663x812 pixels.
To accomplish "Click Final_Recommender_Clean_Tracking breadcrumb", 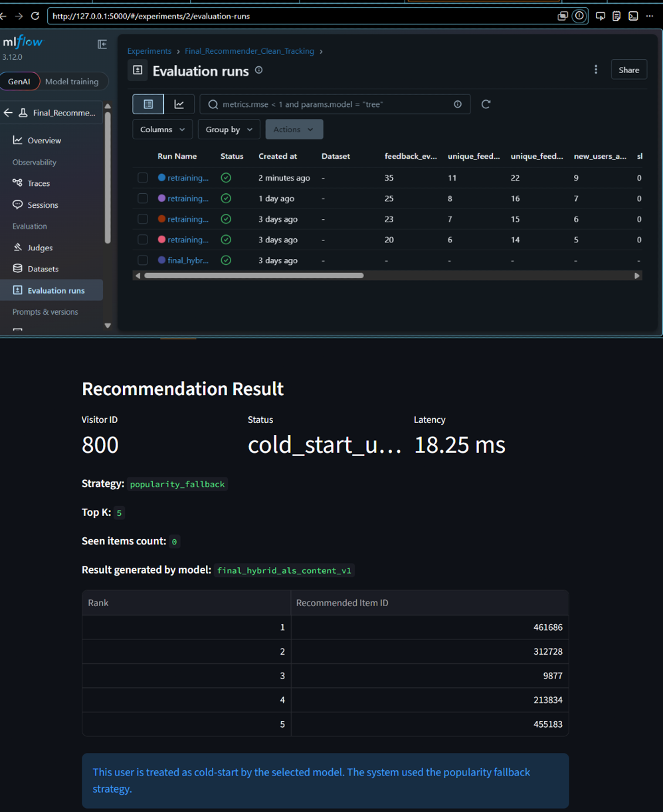I will click(x=249, y=51).
